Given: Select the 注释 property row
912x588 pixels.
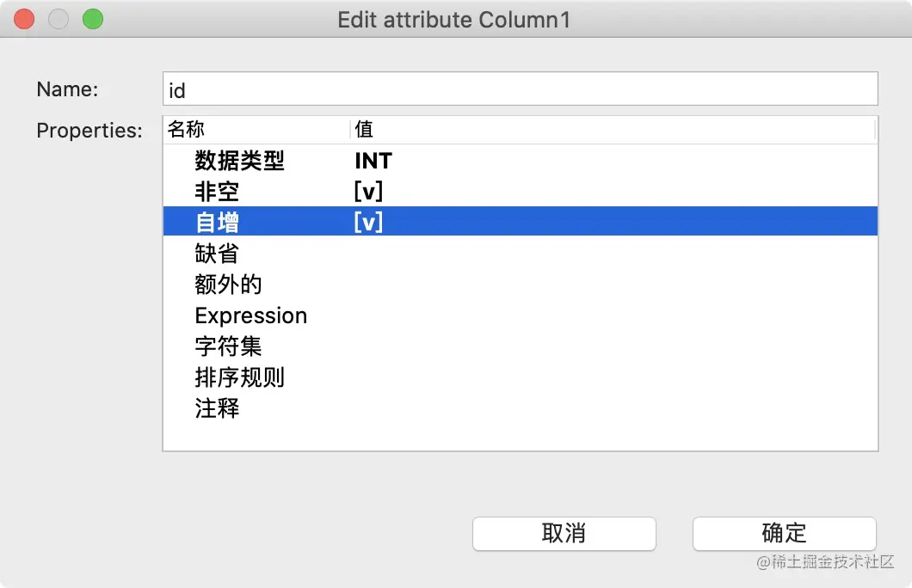Looking at the screenshot, I should pyautogui.click(x=520, y=407).
